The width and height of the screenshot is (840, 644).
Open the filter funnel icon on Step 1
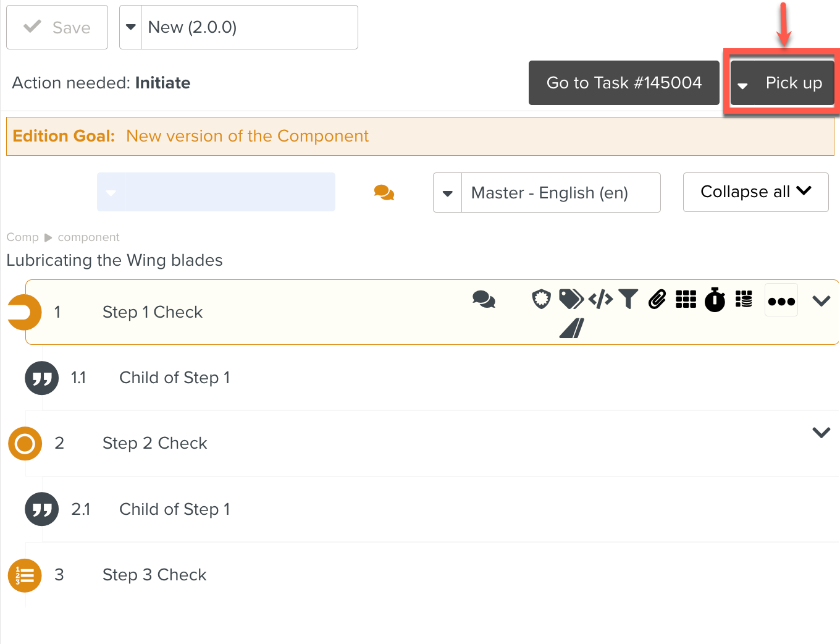pyautogui.click(x=628, y=299)
